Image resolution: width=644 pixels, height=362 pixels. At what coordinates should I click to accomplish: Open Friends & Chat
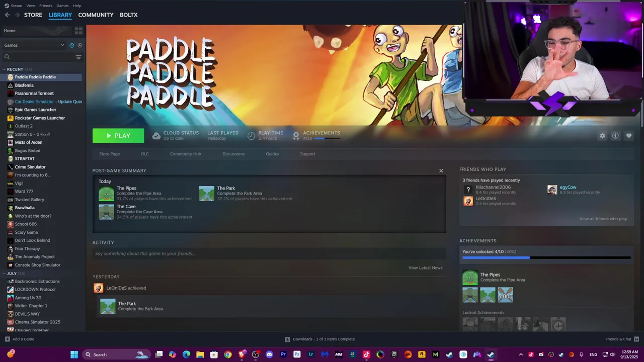tap(622, 339)
